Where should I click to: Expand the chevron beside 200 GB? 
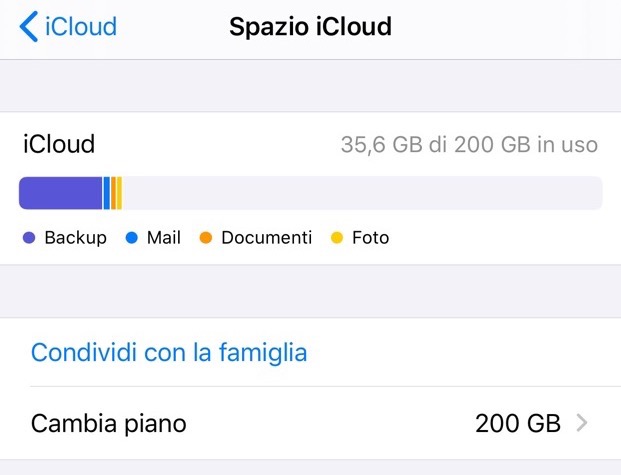coord(583,423)
